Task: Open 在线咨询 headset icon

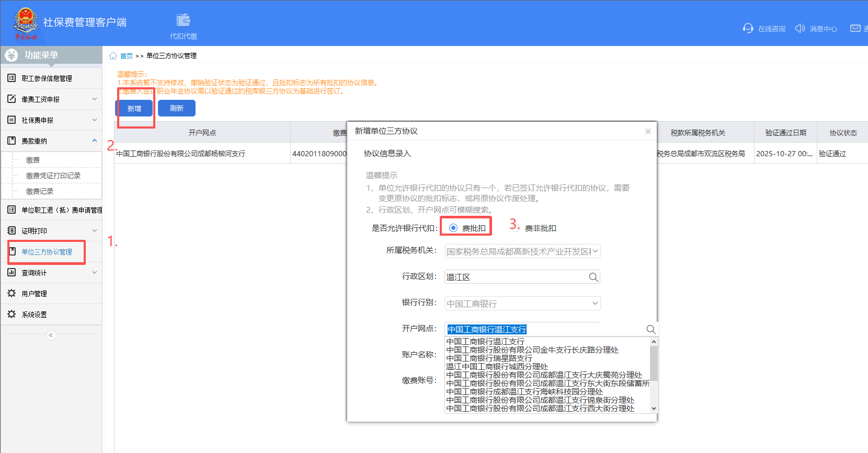Action: click(x=748, y=28)
